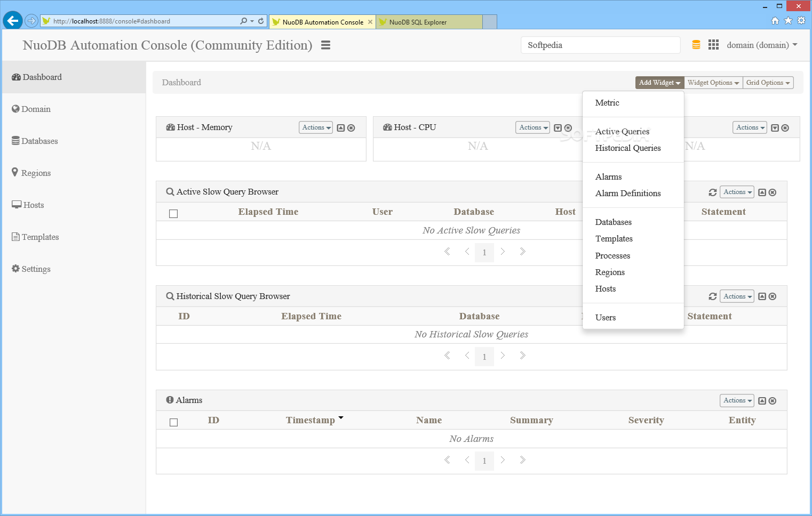Open the browser tools gear icon
812x516 pixels.
coord(801,21)
